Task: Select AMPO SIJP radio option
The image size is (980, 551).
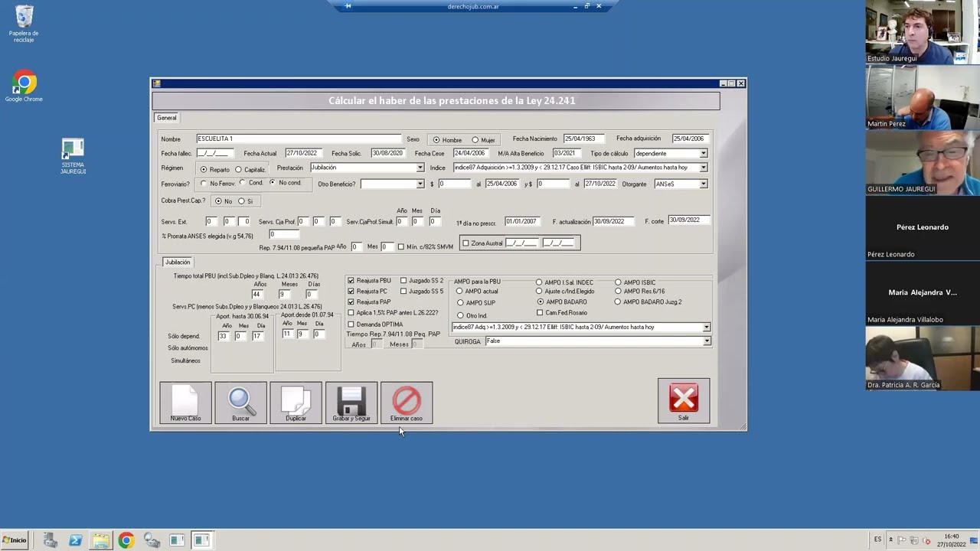Action: [460, 303]
